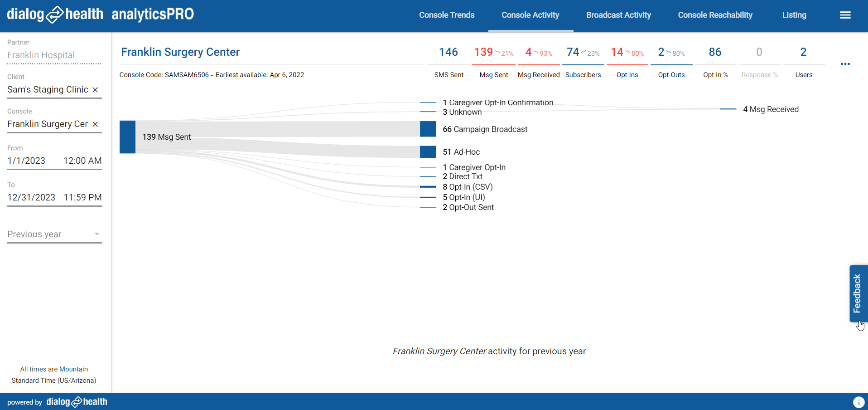The width and height of the screenshot is (868, 410).
Task: Open Console Reachability tab
Action: click(715, 15)
